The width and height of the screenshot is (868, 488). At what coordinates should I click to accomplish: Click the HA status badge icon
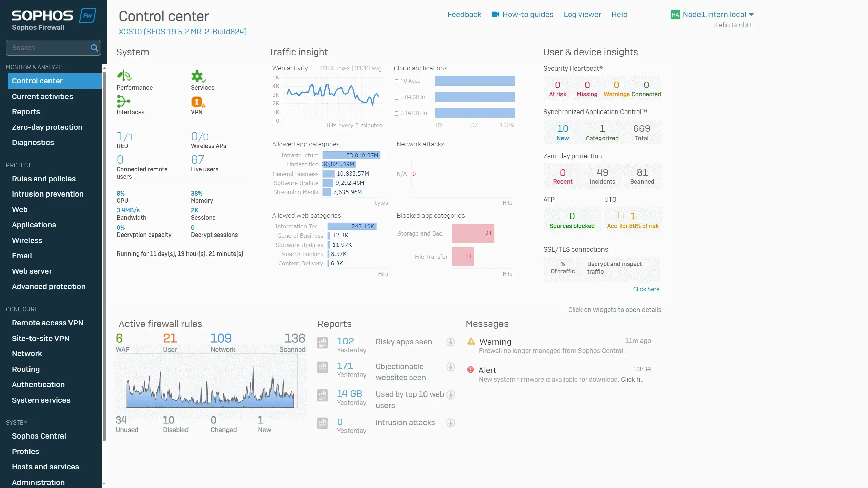[x=675, y=15]
